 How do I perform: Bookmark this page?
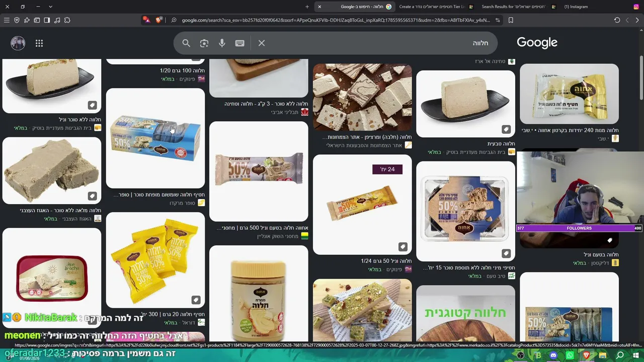tap(511, 20)
